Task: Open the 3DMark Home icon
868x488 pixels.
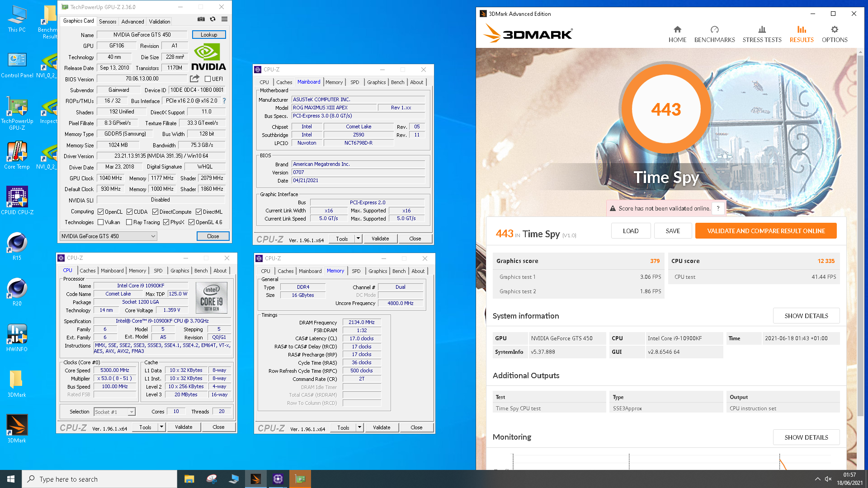Action: pyautogui.click(x=677, y=34)
